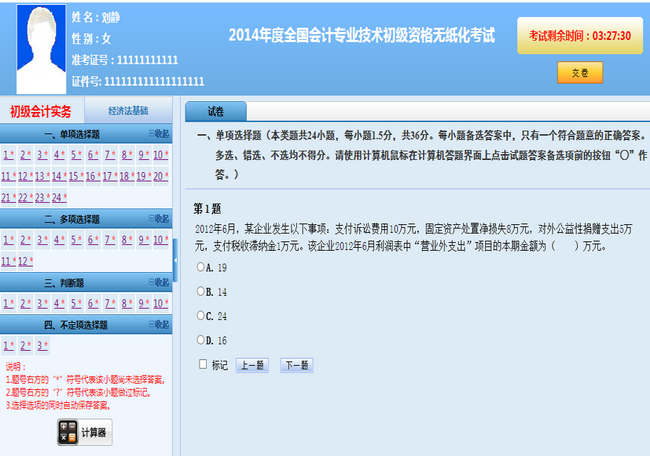The image size is (650, 456).
Task: Select the 初级会计实务 tab
Action: click(x=41, y=111)
